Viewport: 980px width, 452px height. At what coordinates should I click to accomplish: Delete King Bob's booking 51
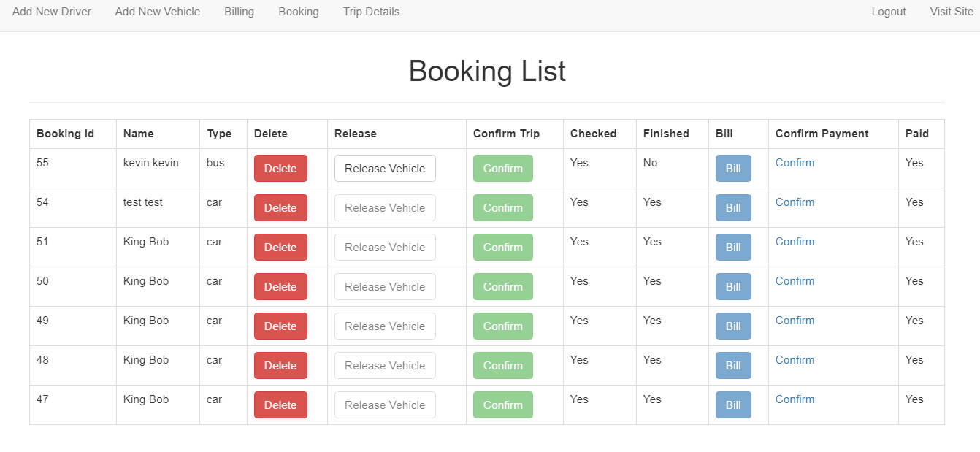click(280, 247)
